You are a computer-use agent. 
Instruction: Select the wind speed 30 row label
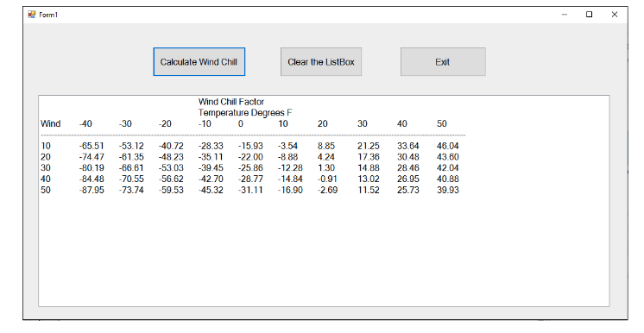[x=46, y=168]
